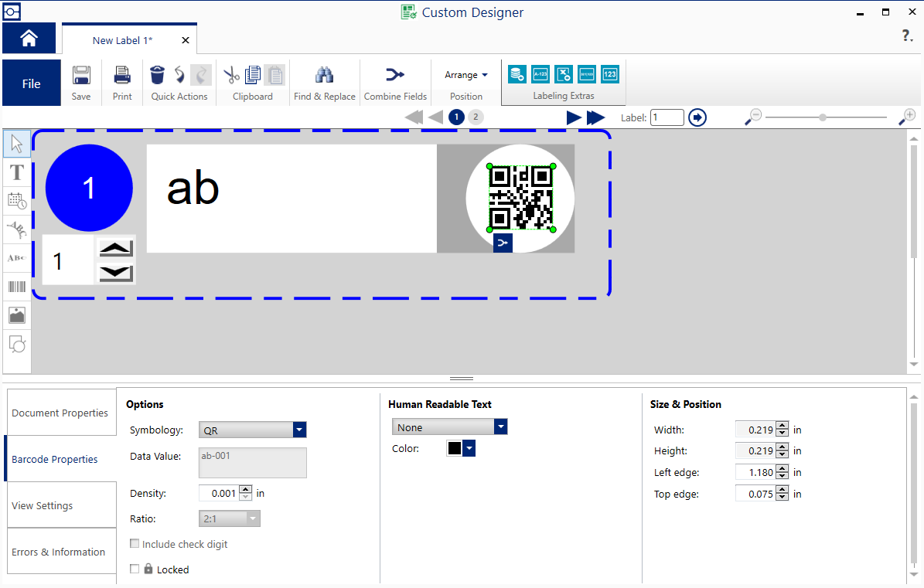Go to label page 2
This screenshot has height=588, width=924.
pos(476,117)
